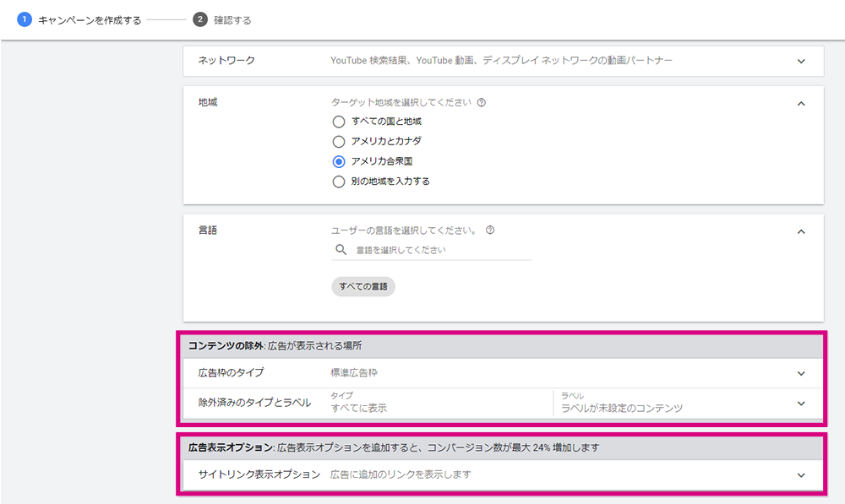
Task: Expand 除外済みのタイプとラベル row chevron
Action: (x=801, y=404)
